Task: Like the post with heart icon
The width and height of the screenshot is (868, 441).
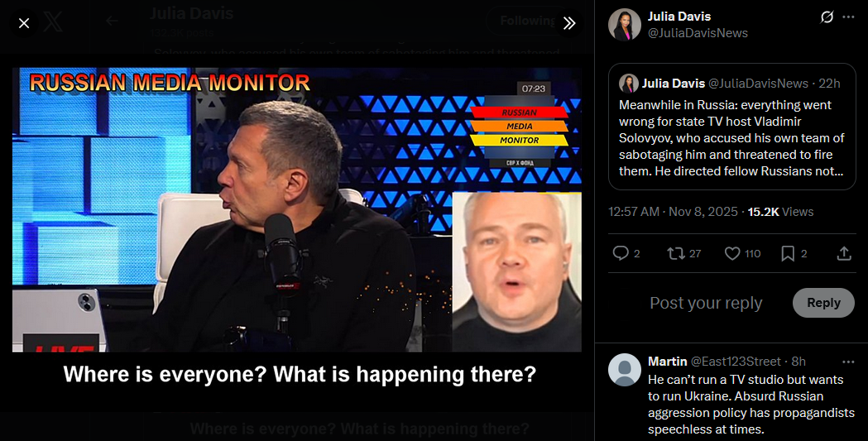Action: [x=732, y=253]
